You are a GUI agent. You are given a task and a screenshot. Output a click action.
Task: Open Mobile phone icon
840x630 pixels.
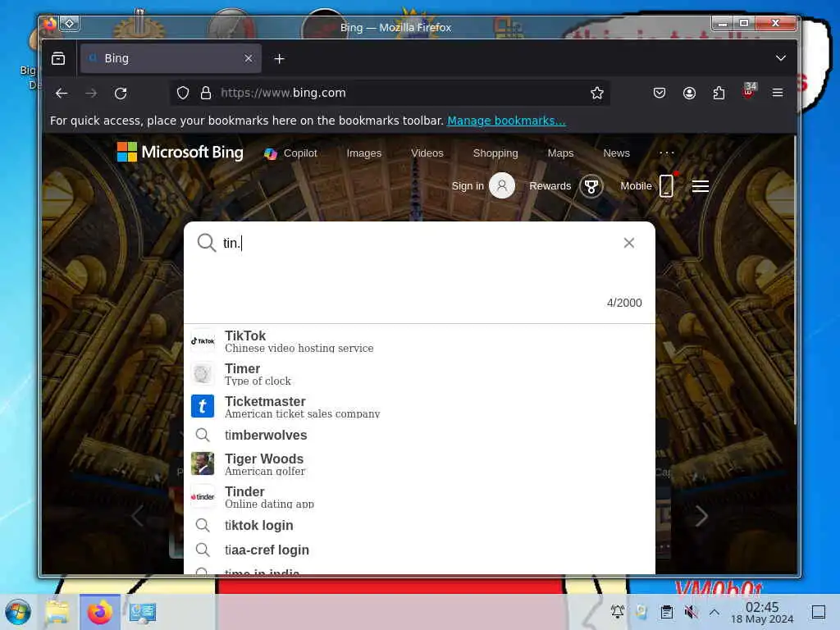(x=666, y=186)
